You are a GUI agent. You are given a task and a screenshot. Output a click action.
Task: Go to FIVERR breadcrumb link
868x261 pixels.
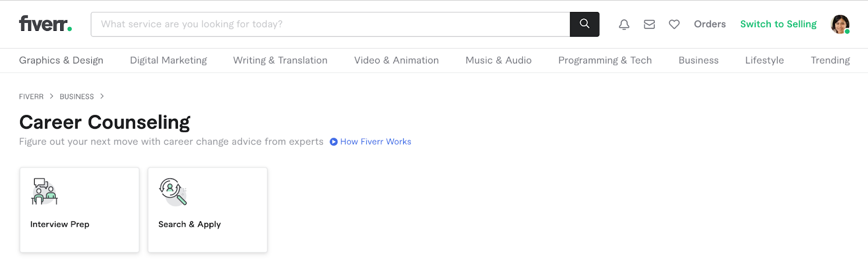click(x=31, y=97)
